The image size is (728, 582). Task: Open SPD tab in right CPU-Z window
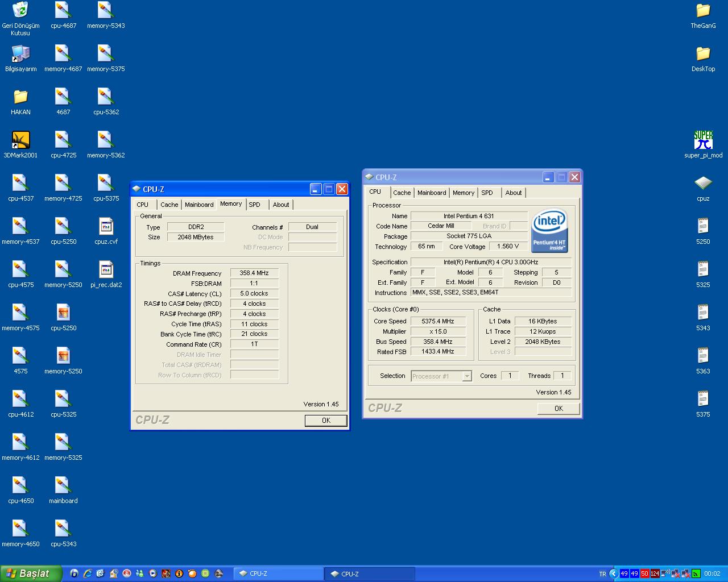pos(487,193)
